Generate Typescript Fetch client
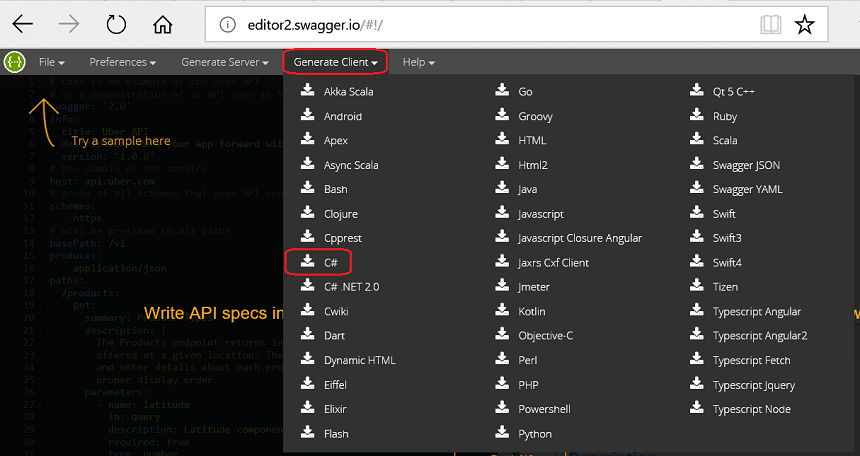The height and width of the screenshot is (456, 860). point(751,361)
